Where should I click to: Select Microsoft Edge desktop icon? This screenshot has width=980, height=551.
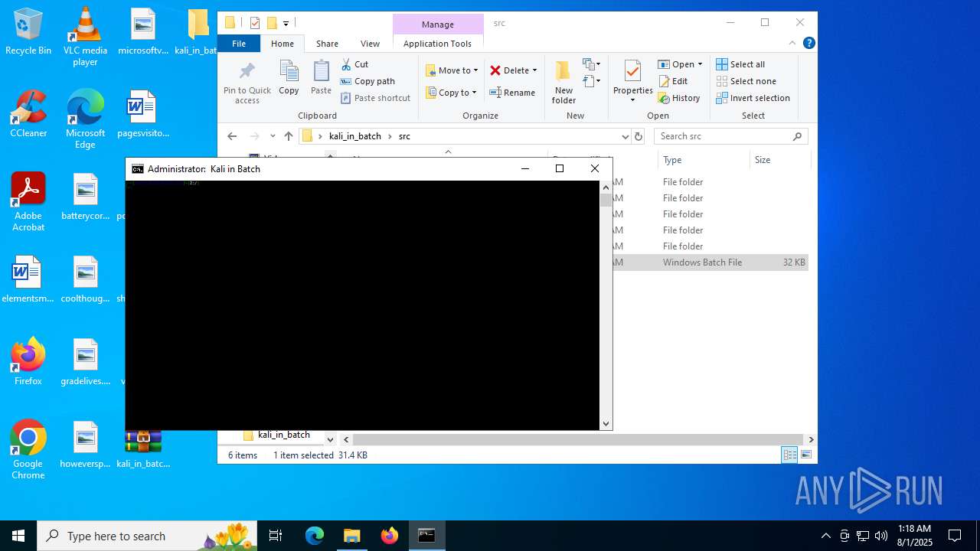pyautogui.click(x=85, y=119)
